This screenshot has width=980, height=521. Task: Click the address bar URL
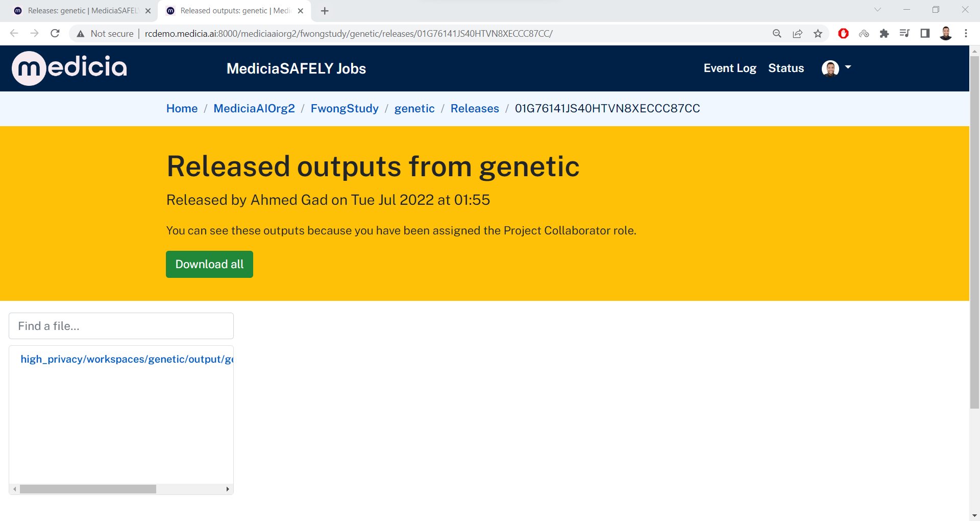[349, 34]
